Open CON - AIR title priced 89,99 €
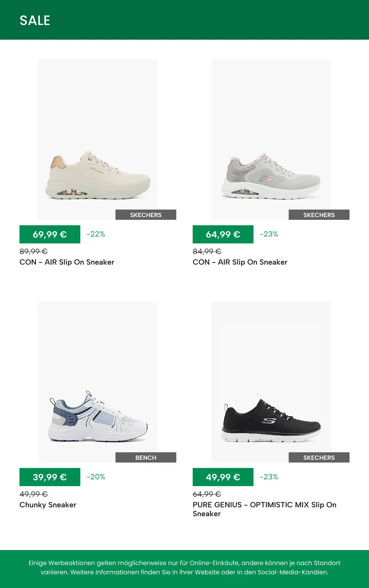369x588 pixels. click(x=67, y=262)
